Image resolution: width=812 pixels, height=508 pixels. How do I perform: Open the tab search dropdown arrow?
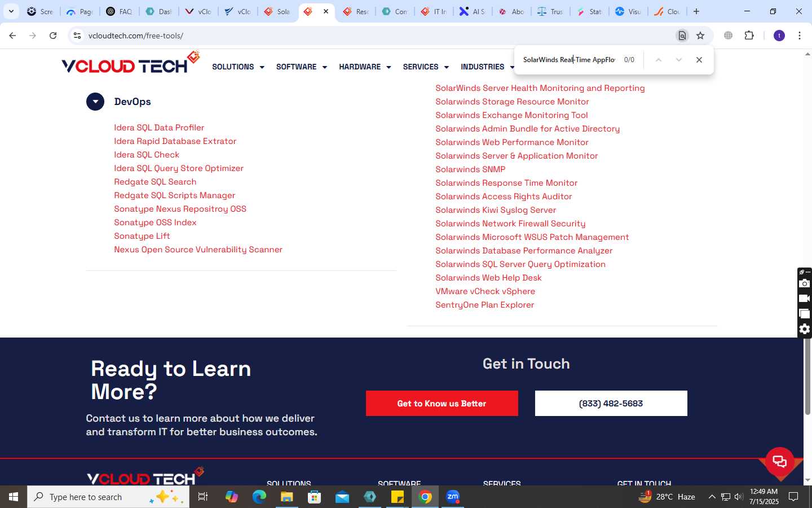(11, 11)
